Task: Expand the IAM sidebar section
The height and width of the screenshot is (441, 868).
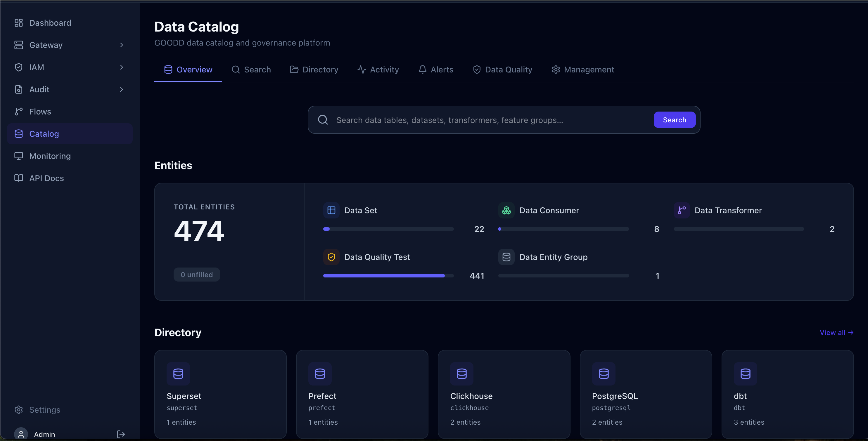Action: point(122,67)
